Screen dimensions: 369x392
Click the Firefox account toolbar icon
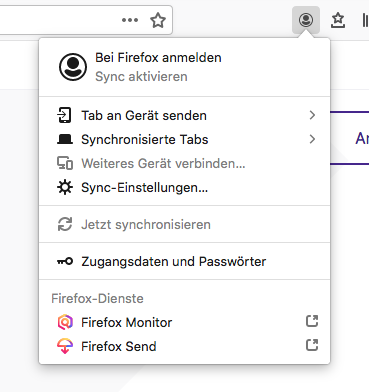[x=306, y=20]
